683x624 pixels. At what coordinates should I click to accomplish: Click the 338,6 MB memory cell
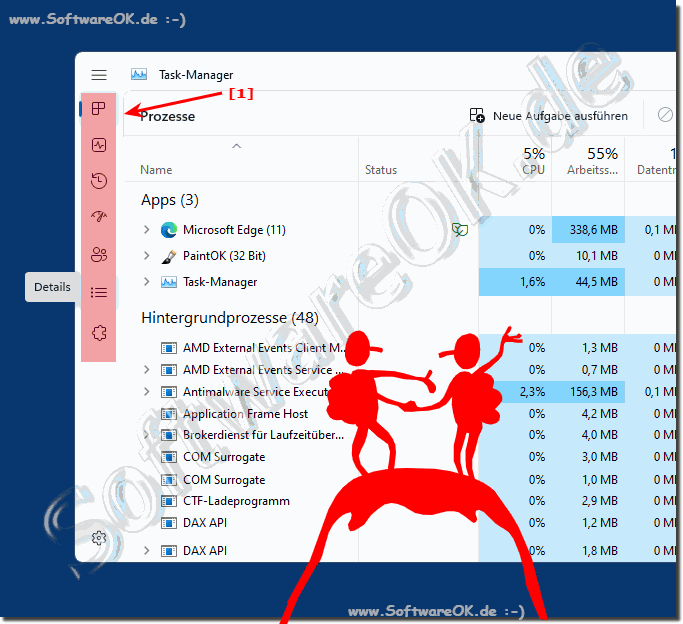(588, 230)
